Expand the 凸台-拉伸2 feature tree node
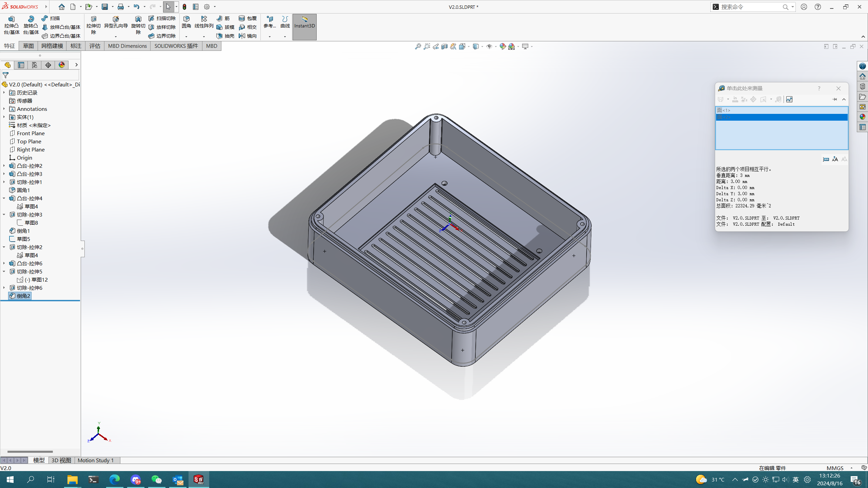 coord(4,166)
